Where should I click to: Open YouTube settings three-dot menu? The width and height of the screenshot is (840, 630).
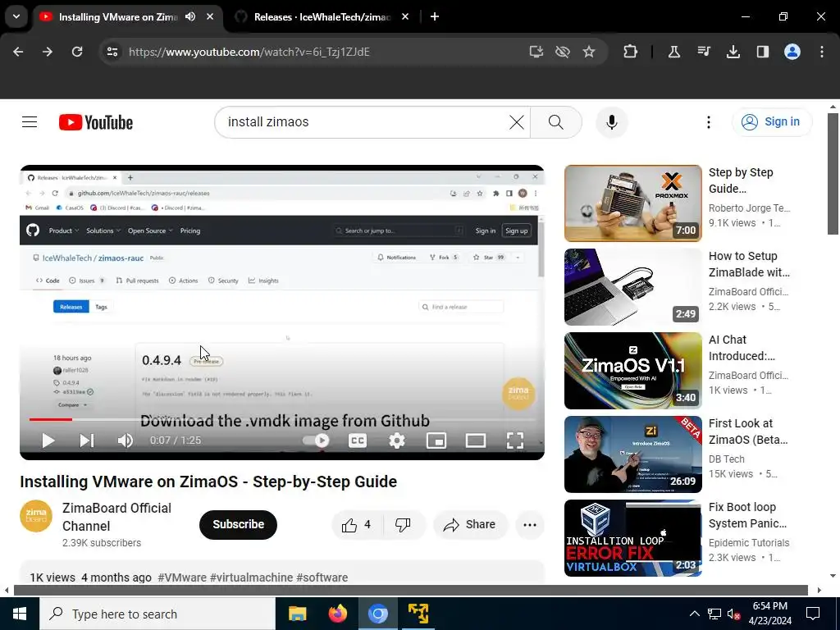pos(708,122)
